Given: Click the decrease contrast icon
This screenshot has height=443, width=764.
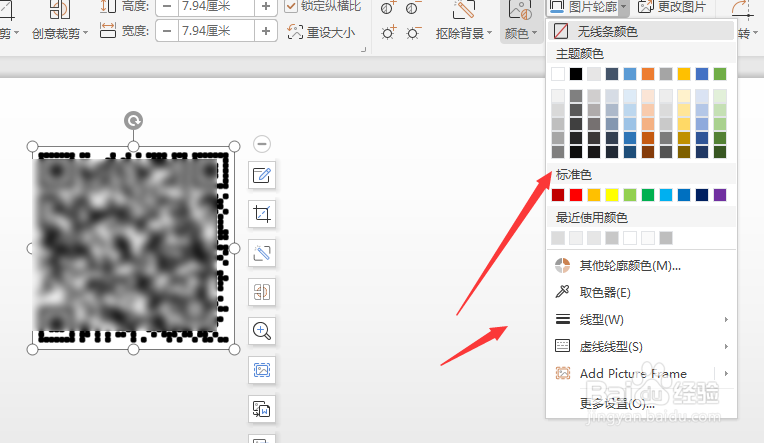Looking at the screenshot, I should (413, 7).
